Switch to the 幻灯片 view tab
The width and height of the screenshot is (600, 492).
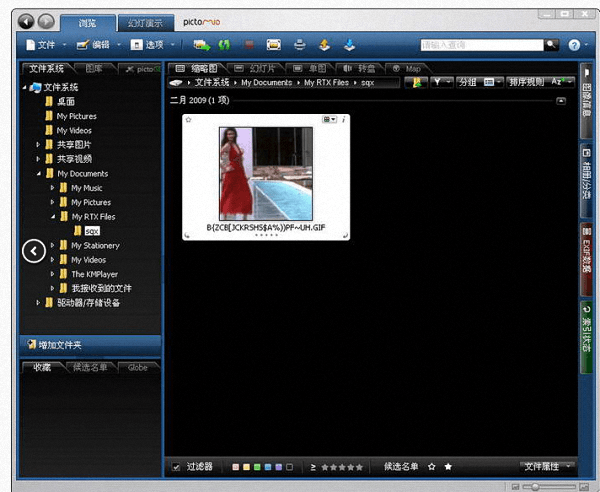coord(255,69)
